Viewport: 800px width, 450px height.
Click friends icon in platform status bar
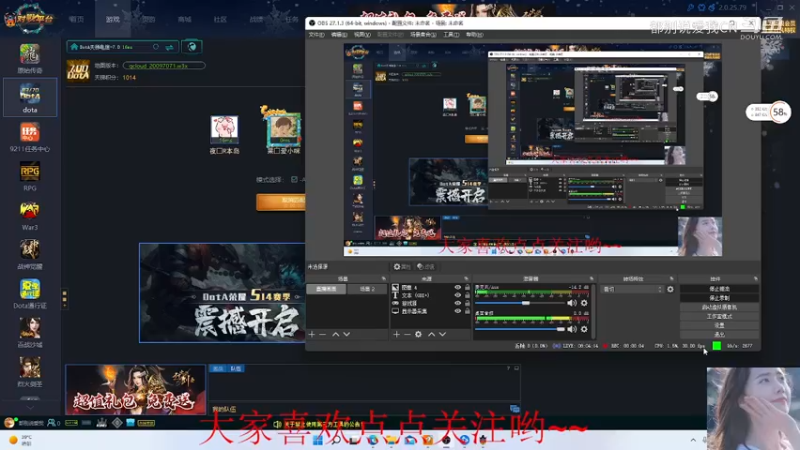click(53, 423)
